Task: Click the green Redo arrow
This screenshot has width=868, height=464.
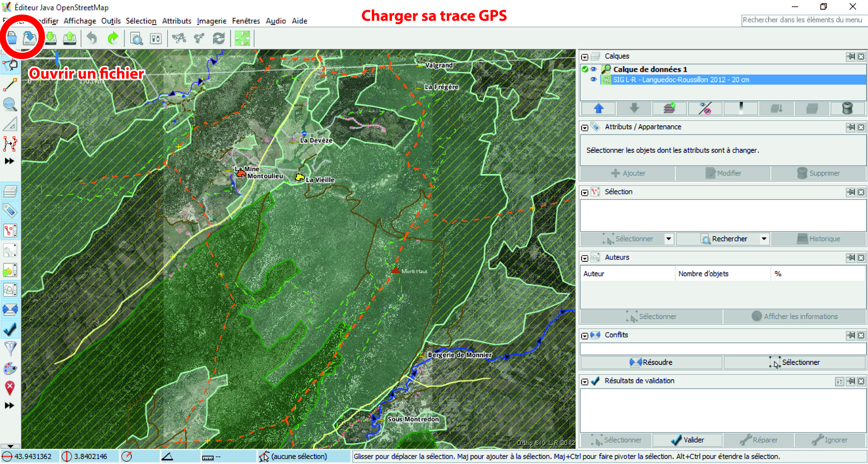Action: click(x=113, y=38)
